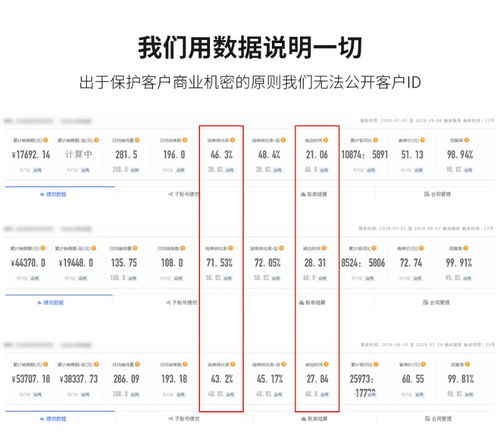Click the orange info icon above 8524:5806

coord(374,248)
